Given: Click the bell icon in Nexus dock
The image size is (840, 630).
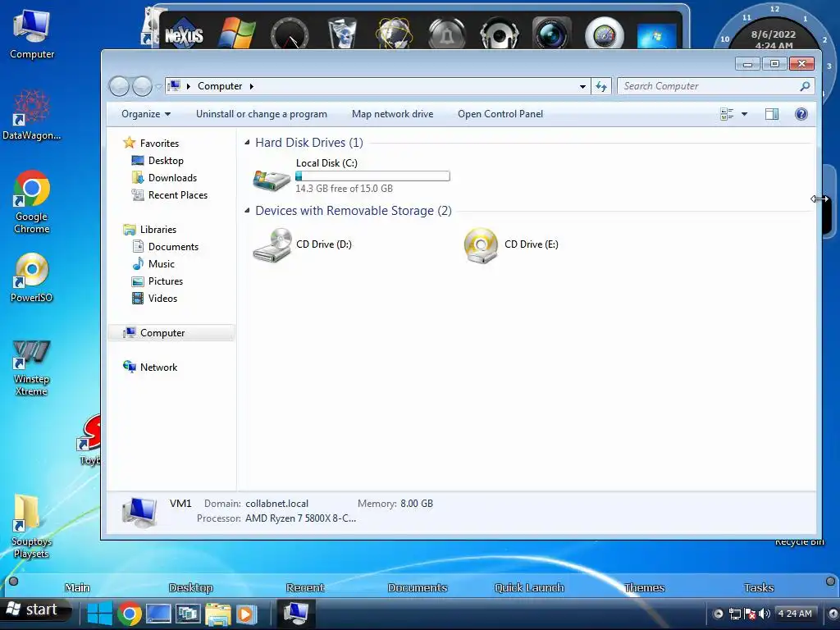Looking at the screenshot, I should coord(446,34).
